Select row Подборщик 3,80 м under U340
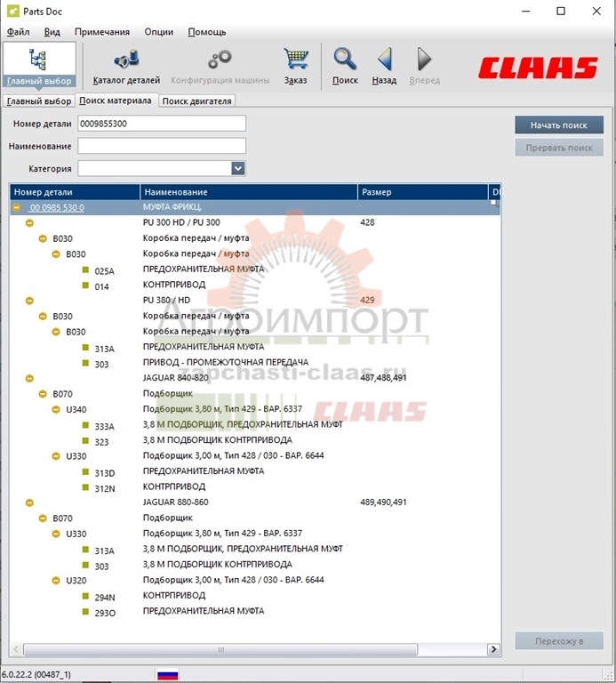Image resolution: width=616 pixels, height=683 pixels. coord(255,409)
